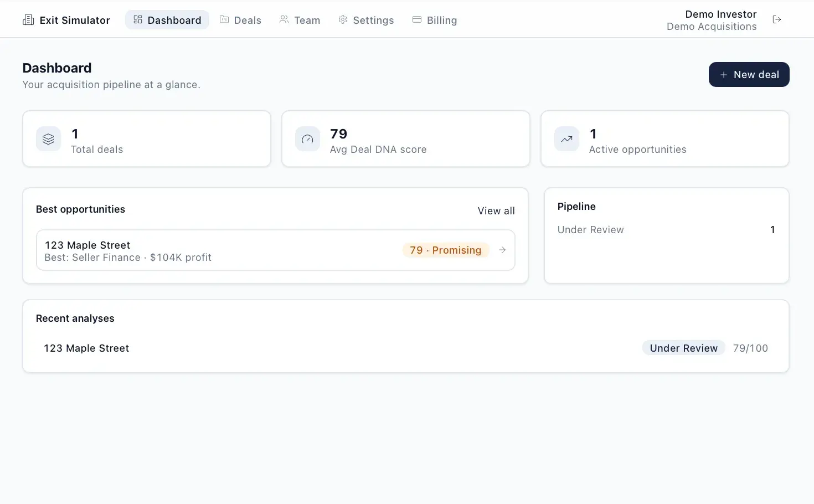Create a New deal
This screenshot has height=504, width=814.
(x=749, y=74)
